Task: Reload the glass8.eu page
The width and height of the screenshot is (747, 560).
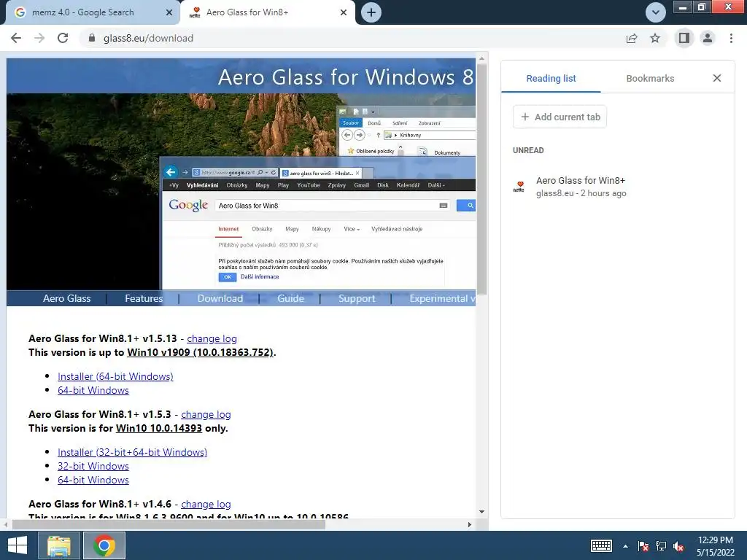Action: 63,38
